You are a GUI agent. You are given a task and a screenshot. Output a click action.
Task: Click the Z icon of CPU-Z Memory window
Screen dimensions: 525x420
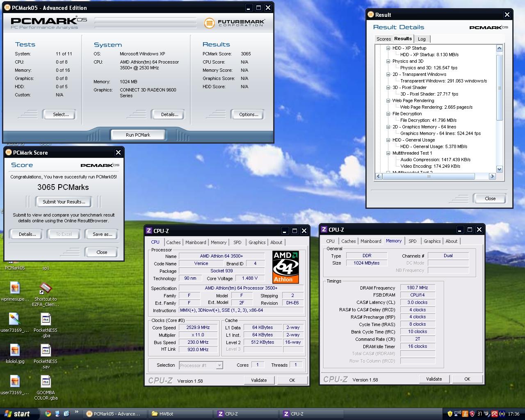pyautogui.click(x=324, y=230)
